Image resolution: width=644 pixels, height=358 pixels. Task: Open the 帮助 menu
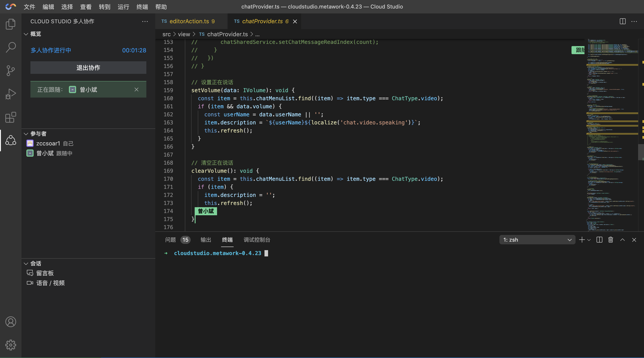click(x=161, y=7)
